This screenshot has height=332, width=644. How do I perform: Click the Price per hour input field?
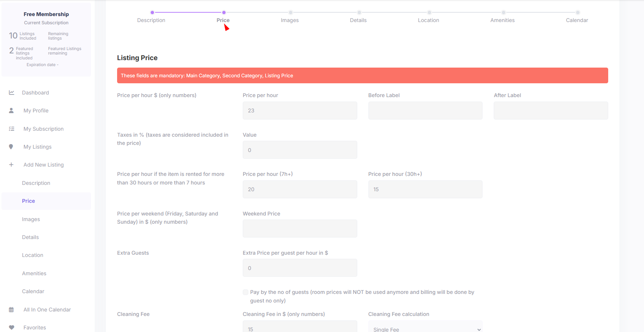(x=299, y=111)
